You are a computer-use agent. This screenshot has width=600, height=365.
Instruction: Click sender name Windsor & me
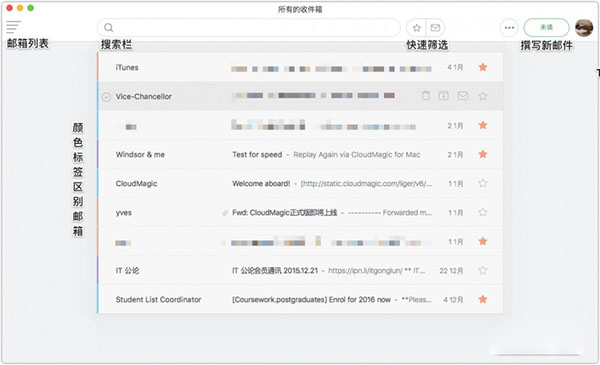coord(140,155)
